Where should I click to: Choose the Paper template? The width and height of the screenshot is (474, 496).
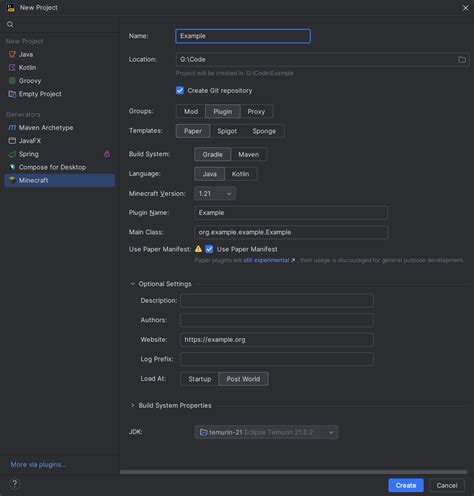tap(193, 131)
